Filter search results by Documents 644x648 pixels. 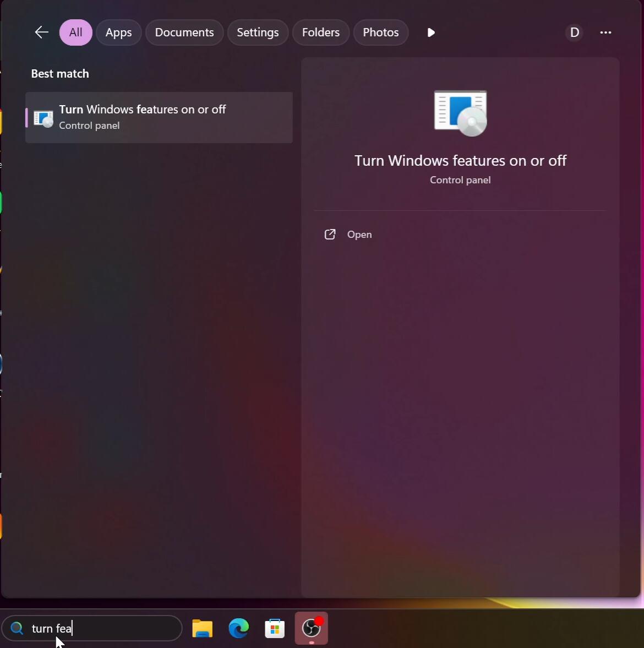click(184, 32)
